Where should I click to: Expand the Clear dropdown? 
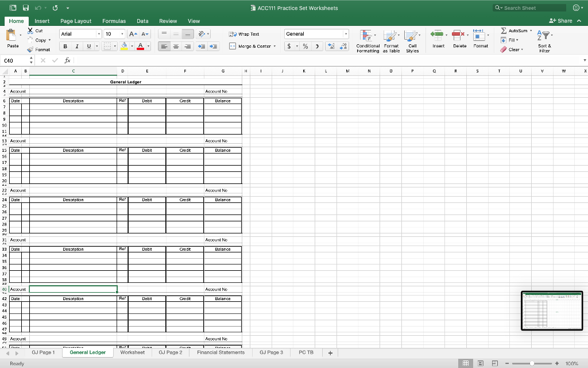[522, 49]
